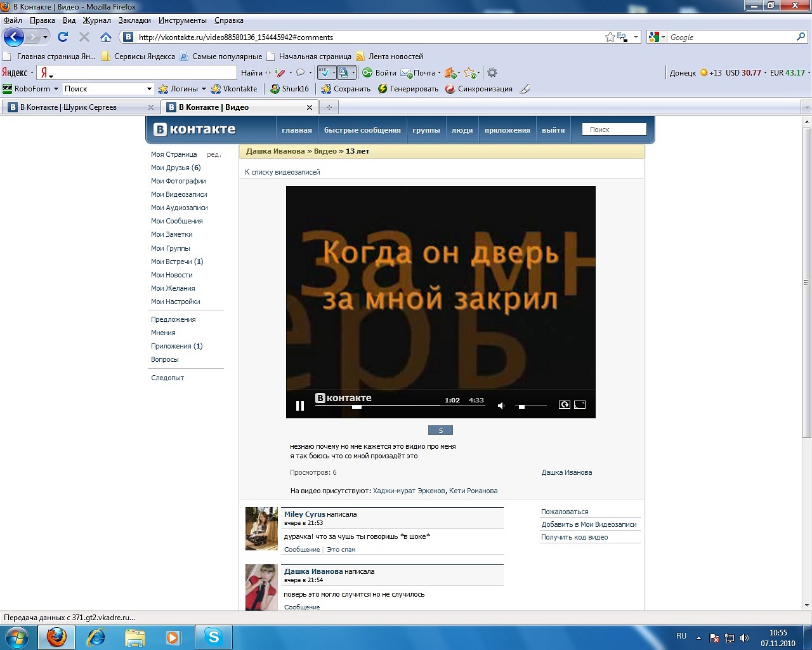The height and width of the screenshot is (650, 812).
Task: Open Internet Explorer from taskbar
Action: (96, 637)
